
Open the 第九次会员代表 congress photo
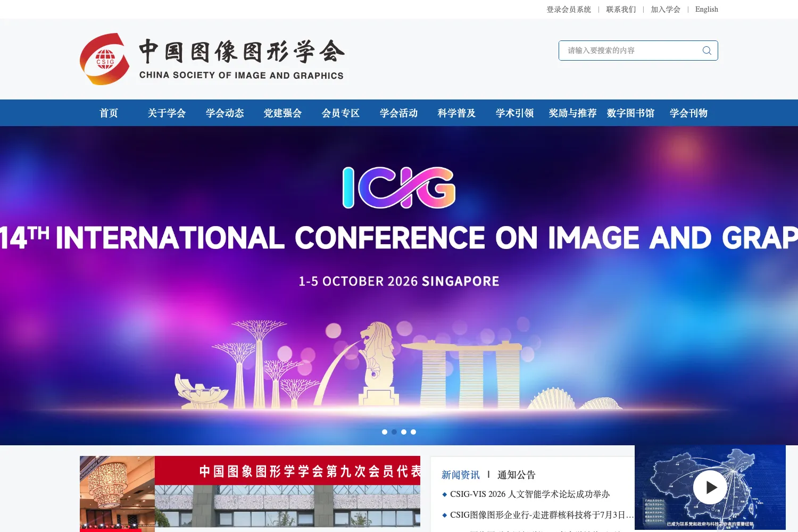250,494
